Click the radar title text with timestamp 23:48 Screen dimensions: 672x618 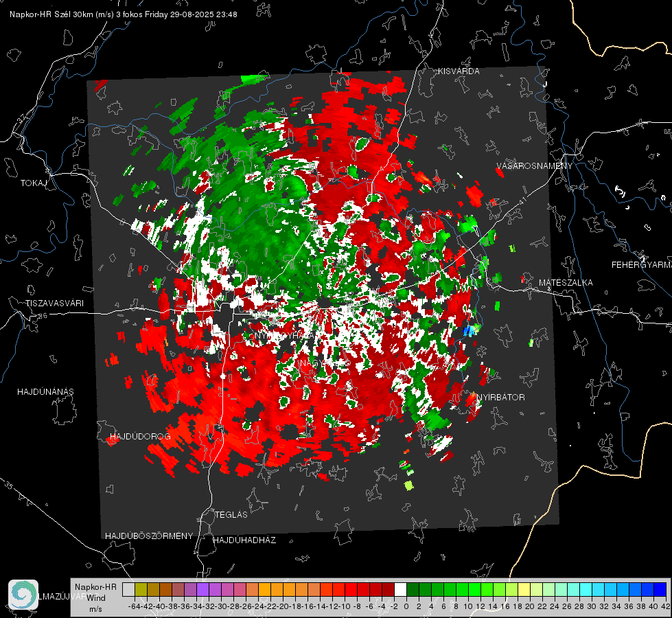(x=124, y=14)
